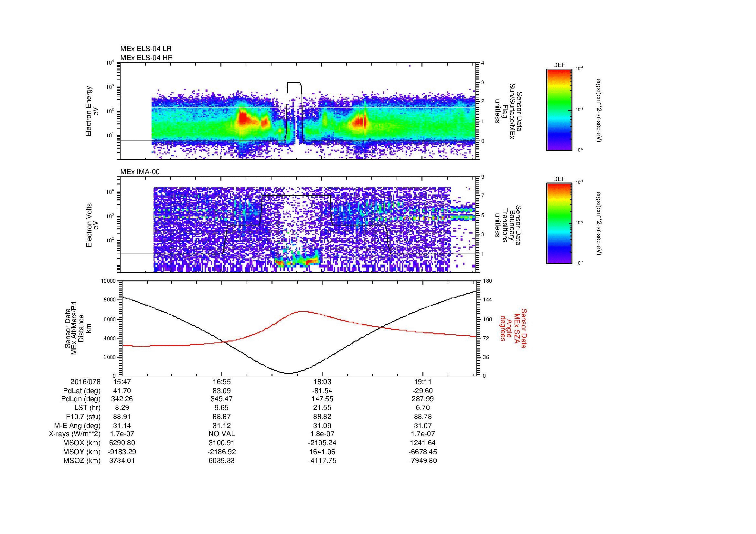Click the IMA color bar units label

(x=599, y=224)
